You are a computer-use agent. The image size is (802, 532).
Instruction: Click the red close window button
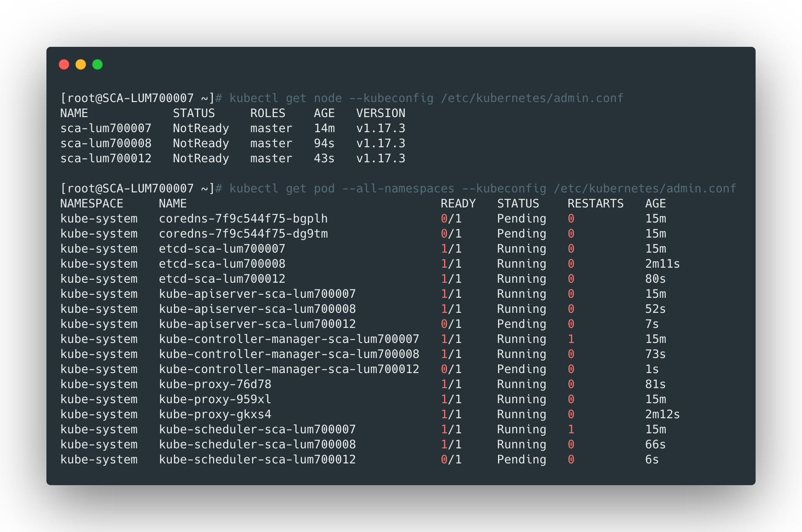[64, 64]
